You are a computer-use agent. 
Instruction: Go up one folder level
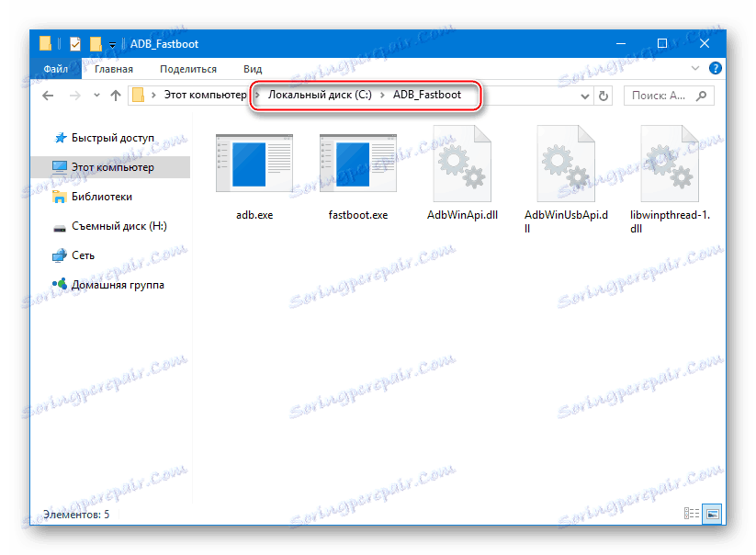115,96
